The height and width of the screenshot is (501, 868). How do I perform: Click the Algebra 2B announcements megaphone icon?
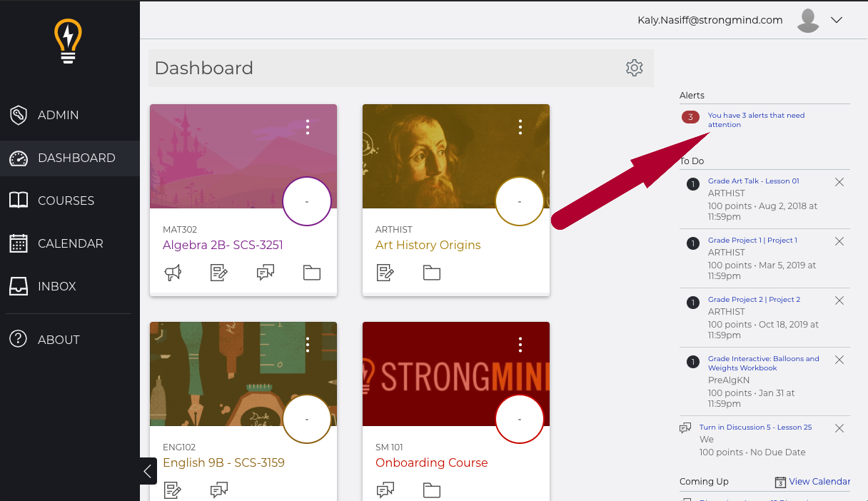tap(173, 273)
